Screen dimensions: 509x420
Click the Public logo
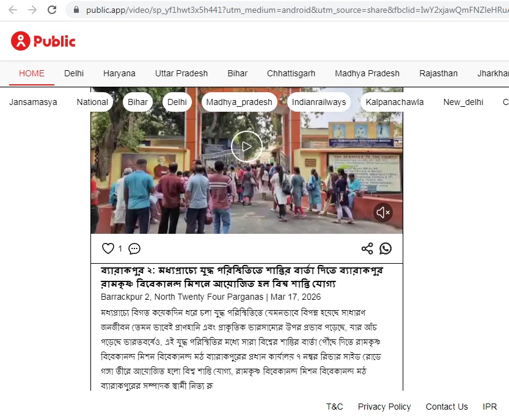tap(43, 41)
